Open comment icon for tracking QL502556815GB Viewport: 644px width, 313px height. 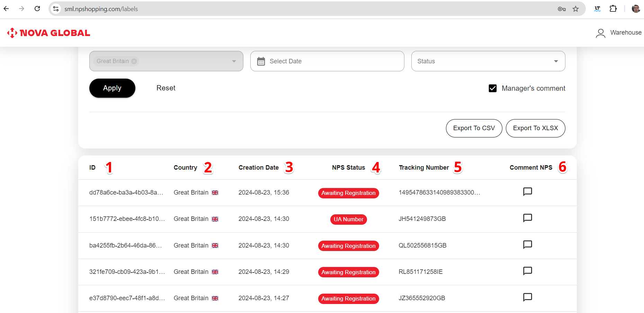pos(527,244)
